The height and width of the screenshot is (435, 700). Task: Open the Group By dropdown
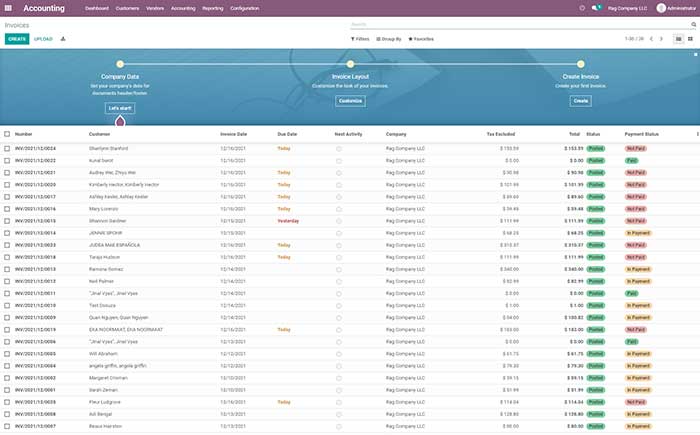[x=389, y=39]
